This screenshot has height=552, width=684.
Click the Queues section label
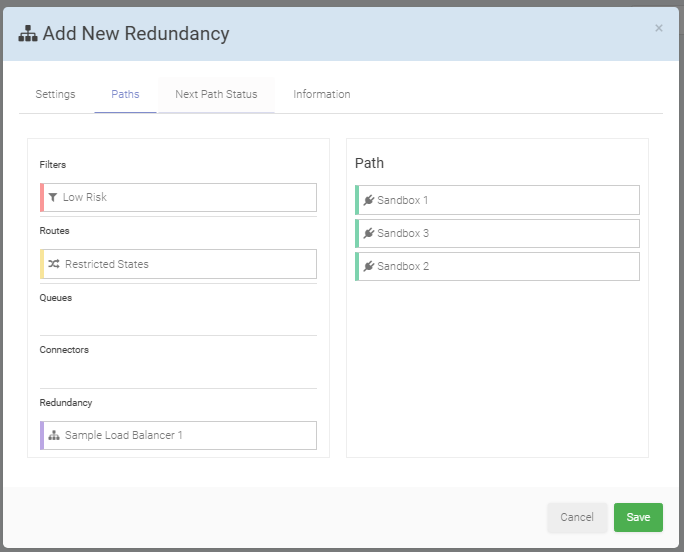[56, 298]
